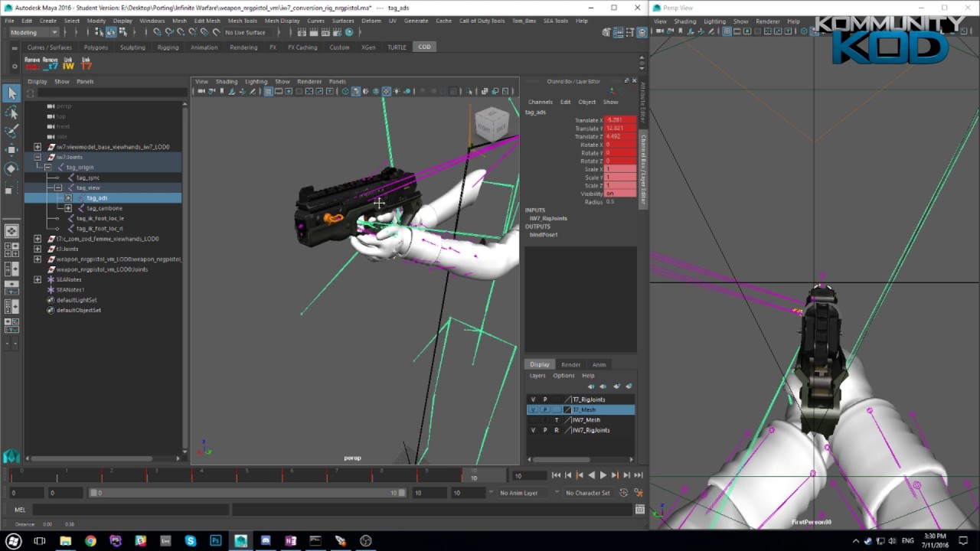Switch to single perspective panel layout
The height and width of the screenshot is (551, 980).
click(x=11, y=230)
